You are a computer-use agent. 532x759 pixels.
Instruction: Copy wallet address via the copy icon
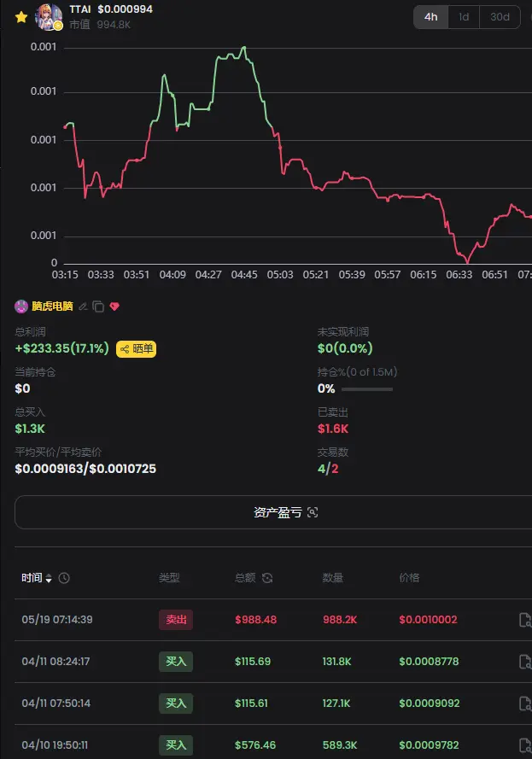(x=98, y=307)
